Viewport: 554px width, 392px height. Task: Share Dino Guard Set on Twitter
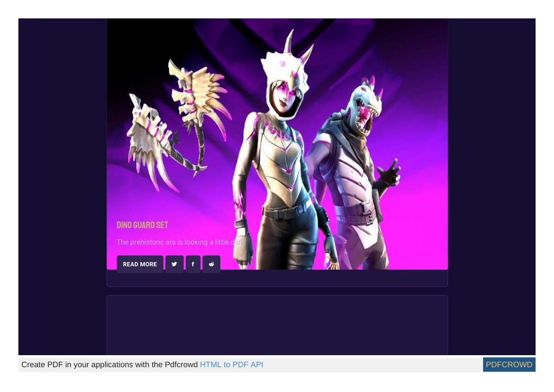[174, 264]
